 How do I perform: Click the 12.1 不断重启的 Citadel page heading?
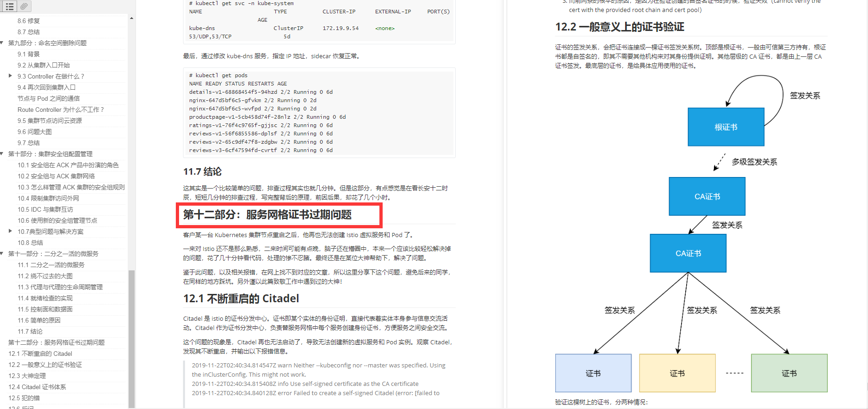[x=241, y=299]
